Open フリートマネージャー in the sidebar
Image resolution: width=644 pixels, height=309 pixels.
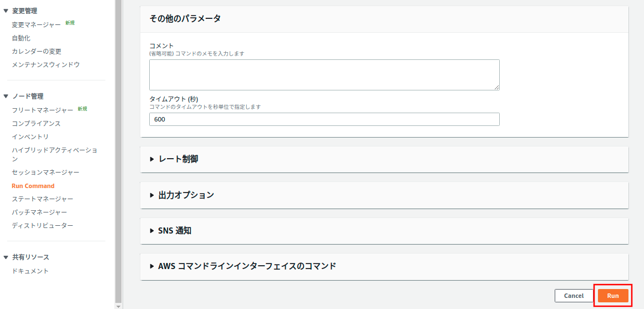(42, 110)
